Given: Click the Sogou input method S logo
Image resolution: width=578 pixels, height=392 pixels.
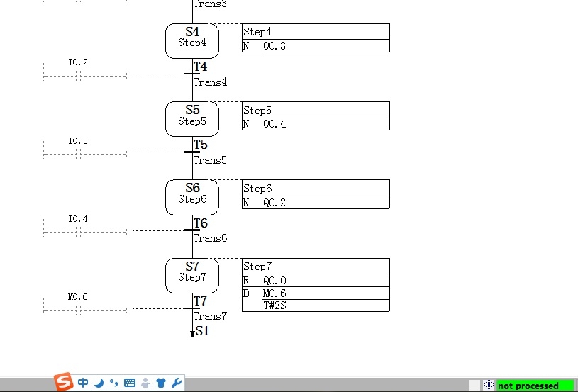Looking at the screenshot, I should (x=63, y=381).
